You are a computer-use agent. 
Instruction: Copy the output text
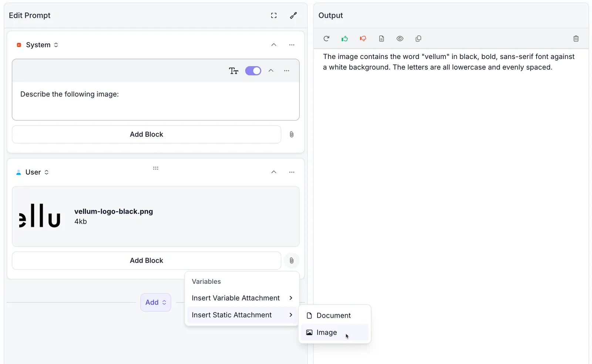[418, 38]
